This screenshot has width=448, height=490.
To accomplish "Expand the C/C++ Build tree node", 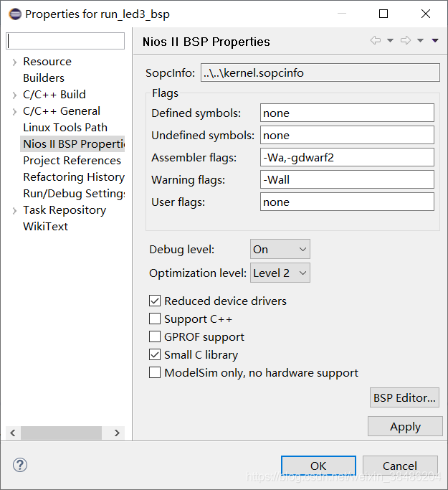I will 14,95.
